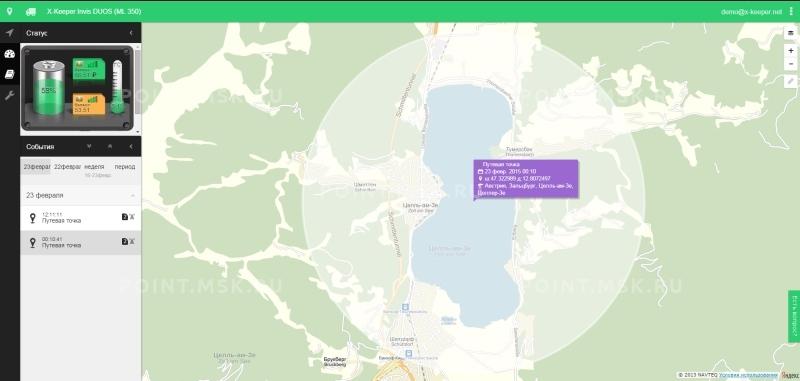
Task: Zoom in the map with plus button
Action: 791,50
